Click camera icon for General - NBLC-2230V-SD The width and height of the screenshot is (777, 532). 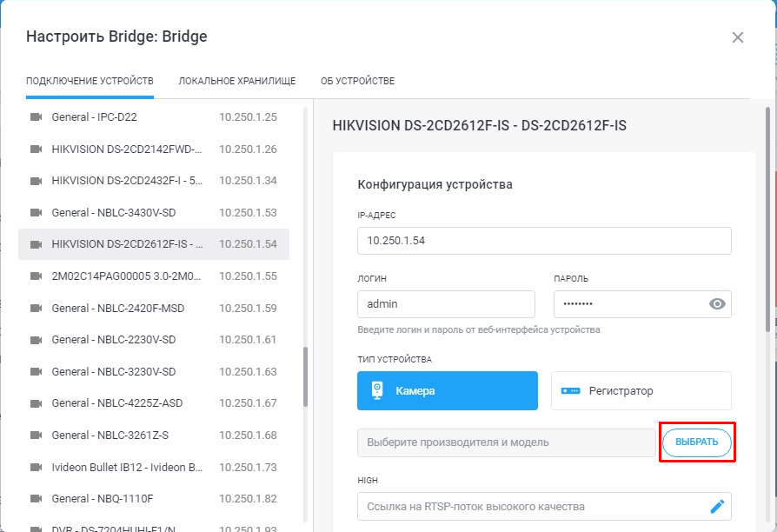[37, 340]
